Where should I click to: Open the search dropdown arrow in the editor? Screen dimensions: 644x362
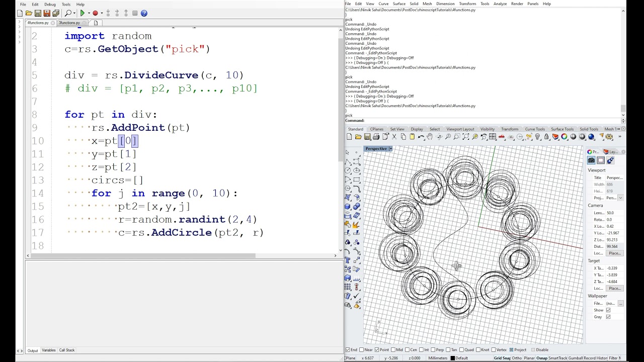pyautogui.click(x=74, y=13)
